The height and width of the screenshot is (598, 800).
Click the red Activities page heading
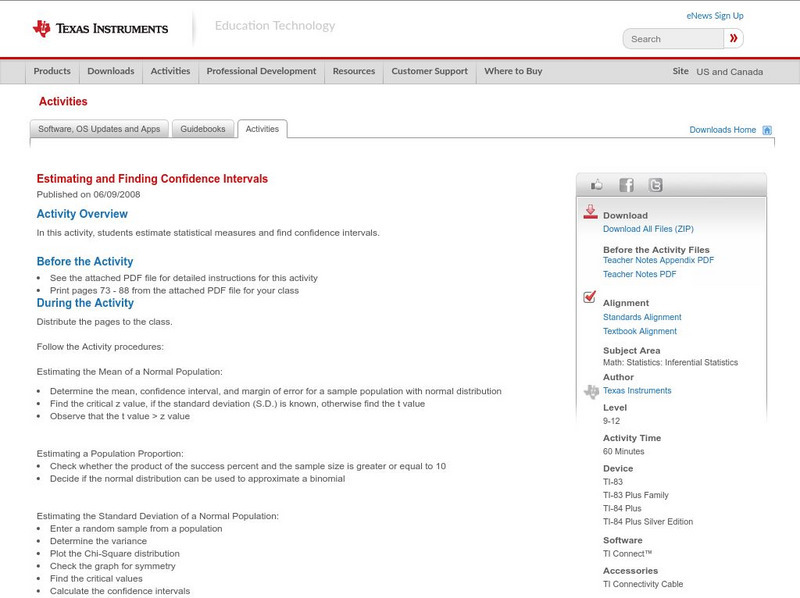click(x=63, y=102)
